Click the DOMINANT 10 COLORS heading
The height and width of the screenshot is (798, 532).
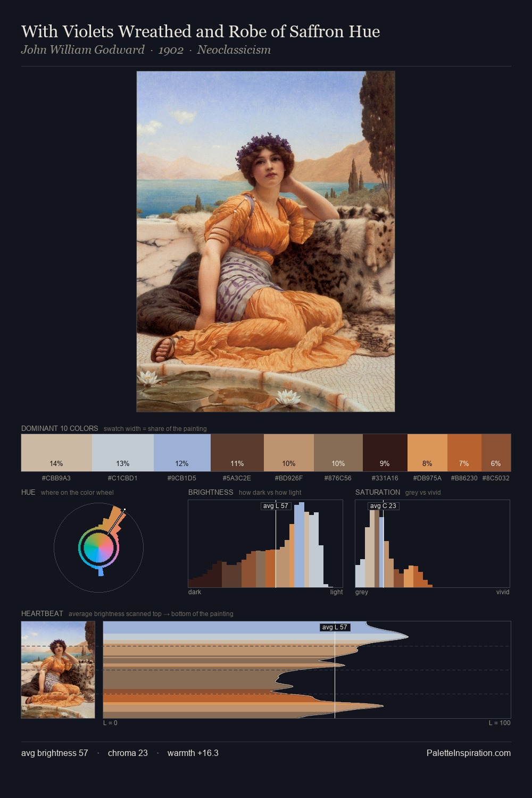(x=60, y=428)
